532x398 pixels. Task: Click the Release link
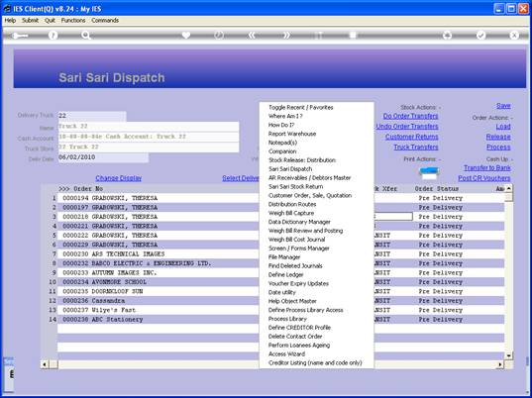coord(498,137)
